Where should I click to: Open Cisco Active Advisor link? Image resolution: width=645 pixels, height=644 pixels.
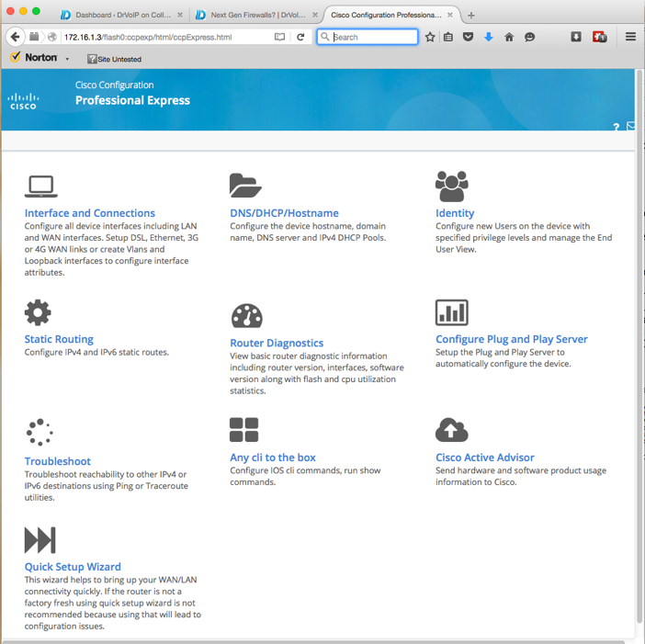tap(484, 458)
